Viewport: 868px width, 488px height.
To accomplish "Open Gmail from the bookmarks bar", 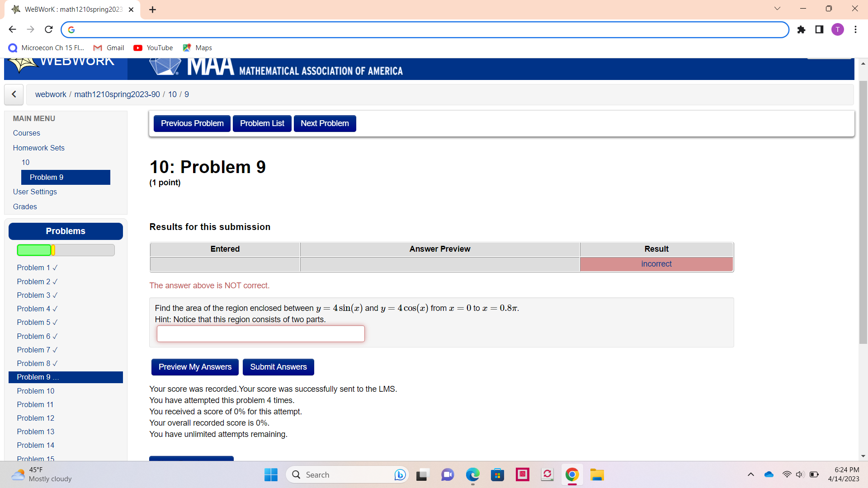I will pyautogui.click(x=108, y=47).
